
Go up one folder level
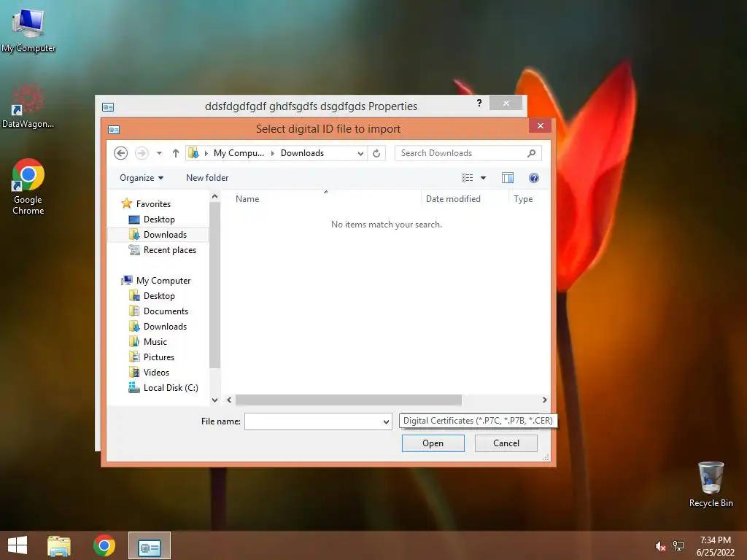click(x=175, y=153)
